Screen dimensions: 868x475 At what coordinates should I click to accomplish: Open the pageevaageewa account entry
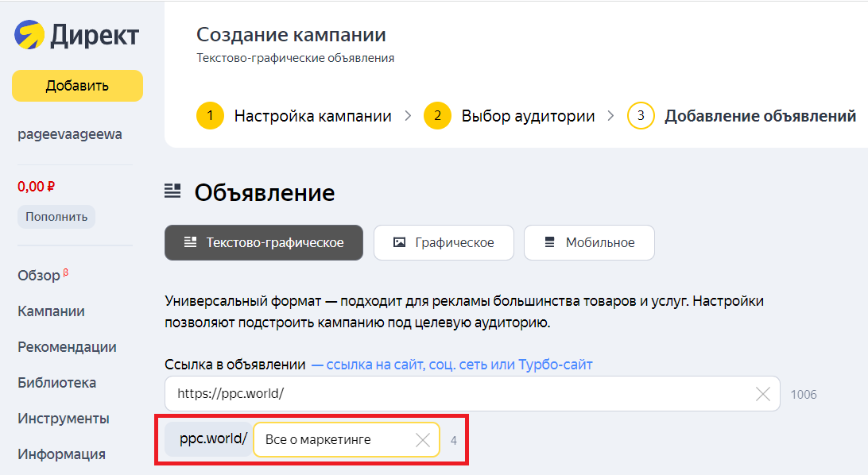[x=70, y=134]
